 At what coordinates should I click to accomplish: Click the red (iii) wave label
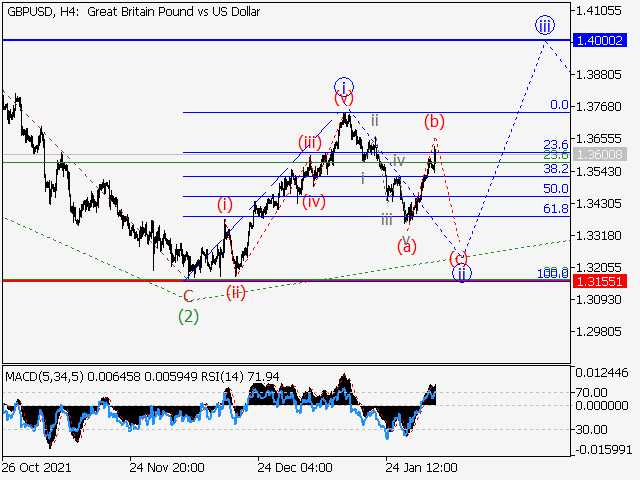tap(309, 143)
